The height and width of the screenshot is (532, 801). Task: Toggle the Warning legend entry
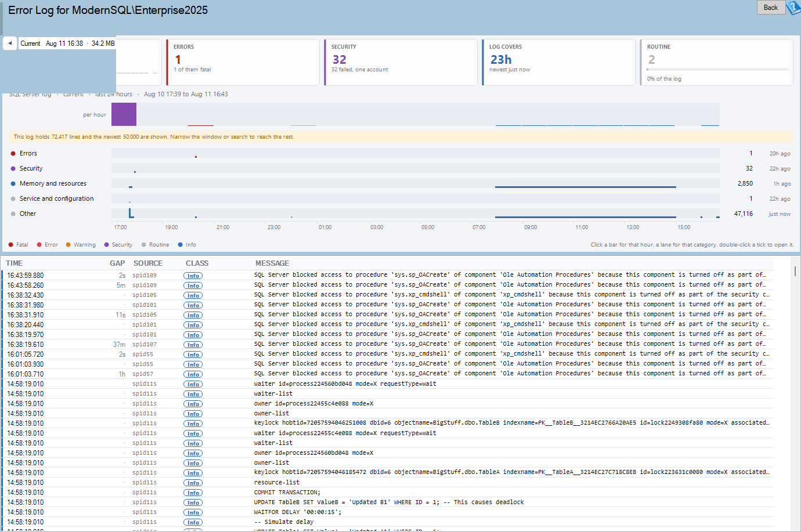click(81, 245)
